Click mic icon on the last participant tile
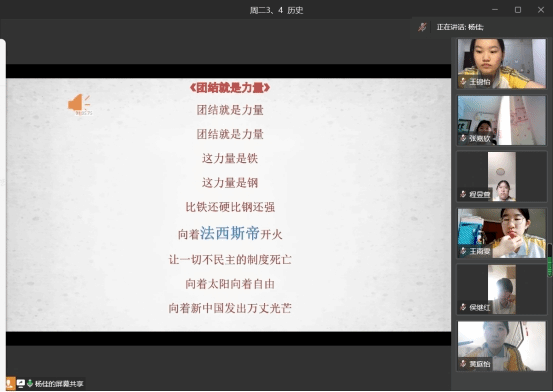553x392 pixels. [463, 364]
